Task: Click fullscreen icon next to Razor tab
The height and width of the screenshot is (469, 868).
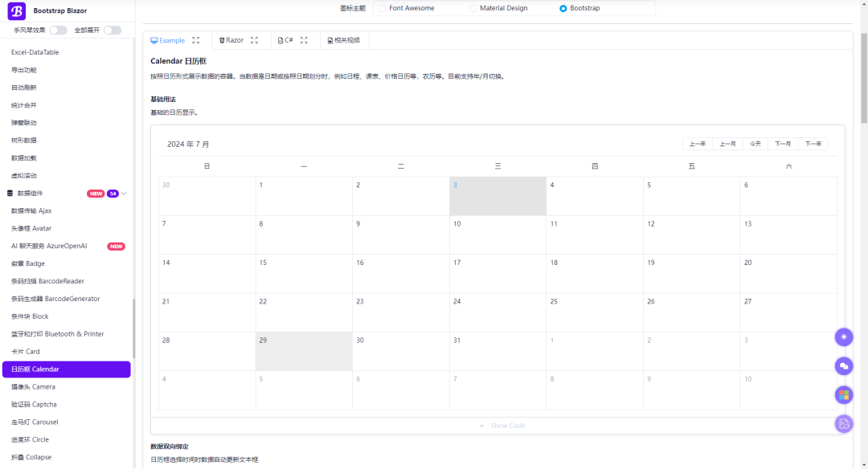Action: coord(255,40)
